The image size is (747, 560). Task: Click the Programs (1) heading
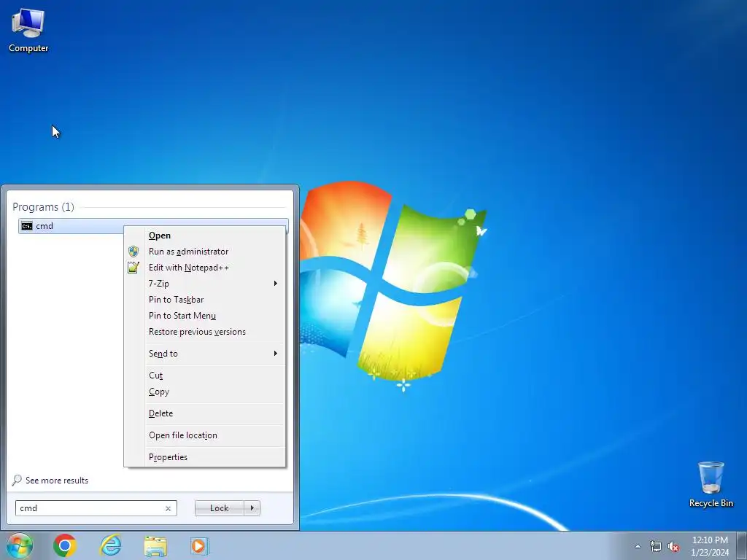(43, 206)
